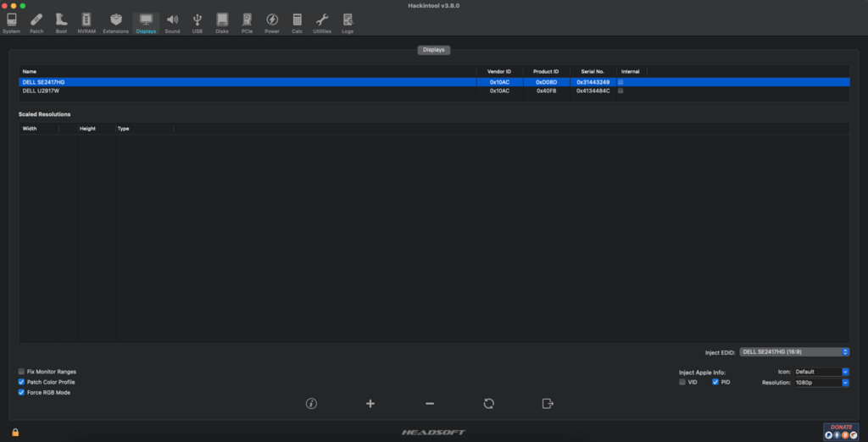
Task: Expand the Icon dropdown set to Default
Action: (x=821, y=372)
